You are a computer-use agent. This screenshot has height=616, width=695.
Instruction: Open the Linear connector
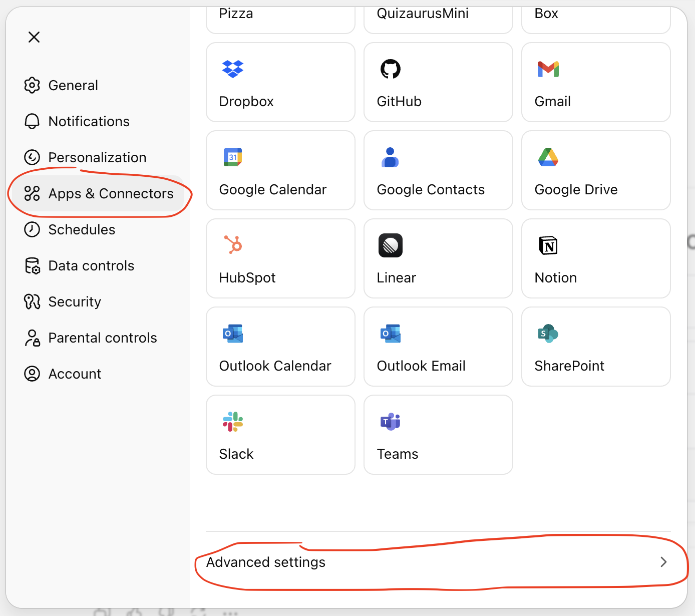click(438, 258)
